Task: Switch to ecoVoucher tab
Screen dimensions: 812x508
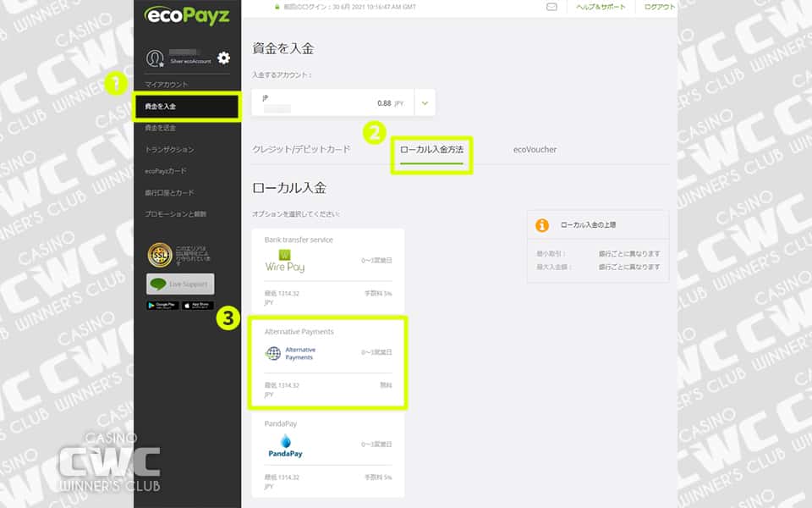Action: [535, 149]
